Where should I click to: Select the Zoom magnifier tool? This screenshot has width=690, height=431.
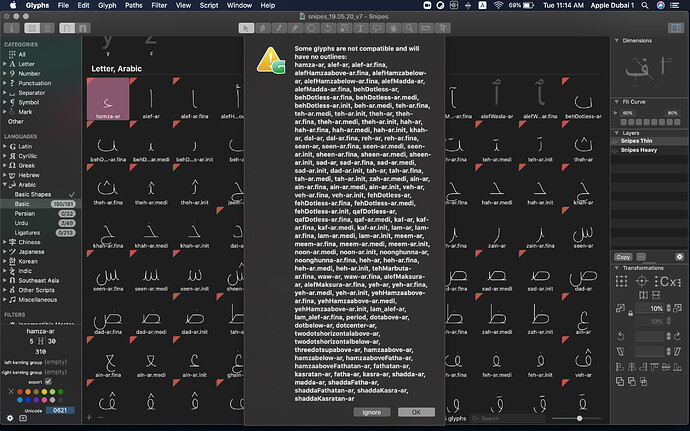(x=409, y=28)
